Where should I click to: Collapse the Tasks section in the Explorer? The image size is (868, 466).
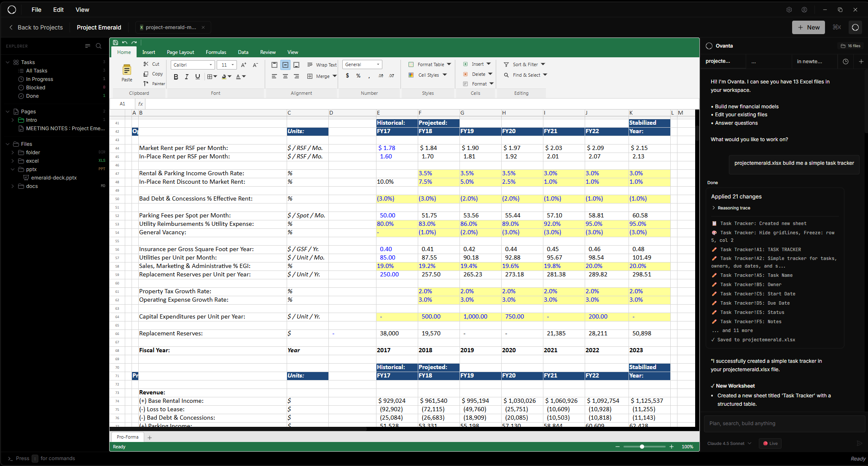tap(7, 62)
